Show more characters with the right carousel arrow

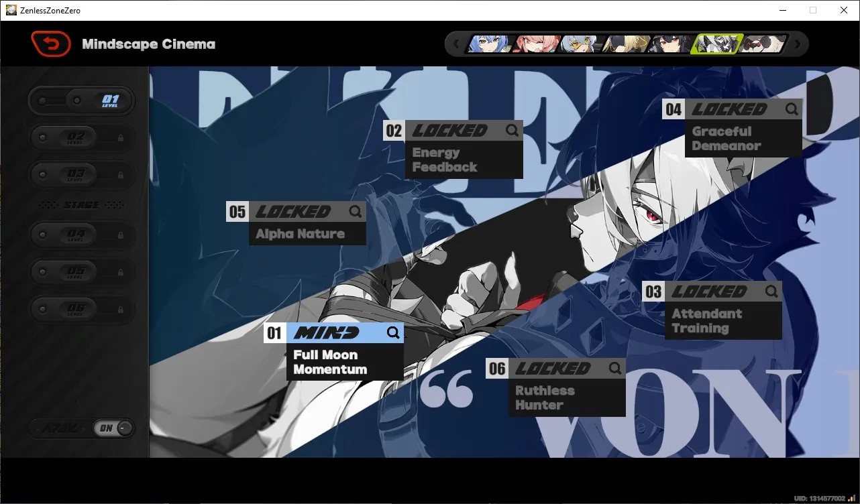(x=798, y=45)
